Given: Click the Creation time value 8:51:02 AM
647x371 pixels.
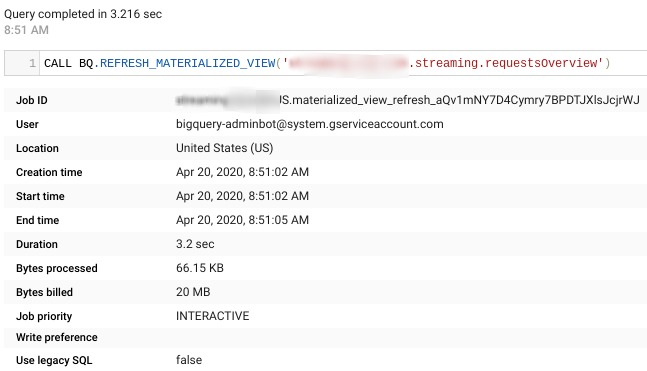Looking at the screenshot, I should 243,172.
